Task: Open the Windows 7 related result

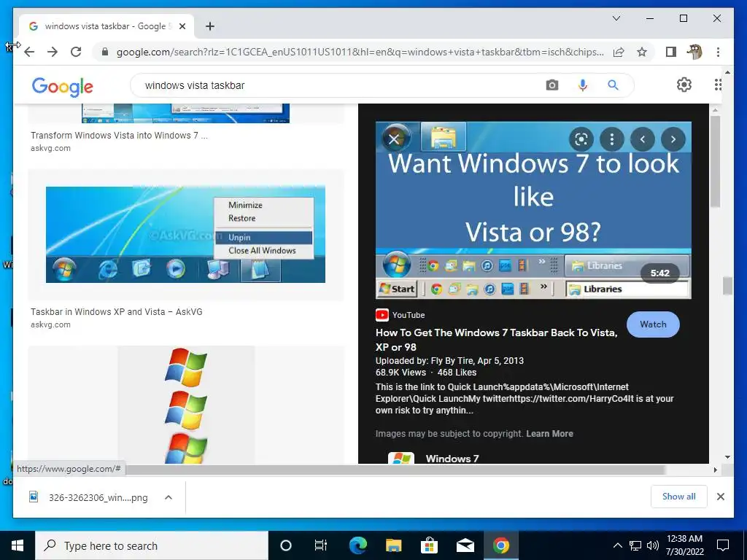Action: 452,458
